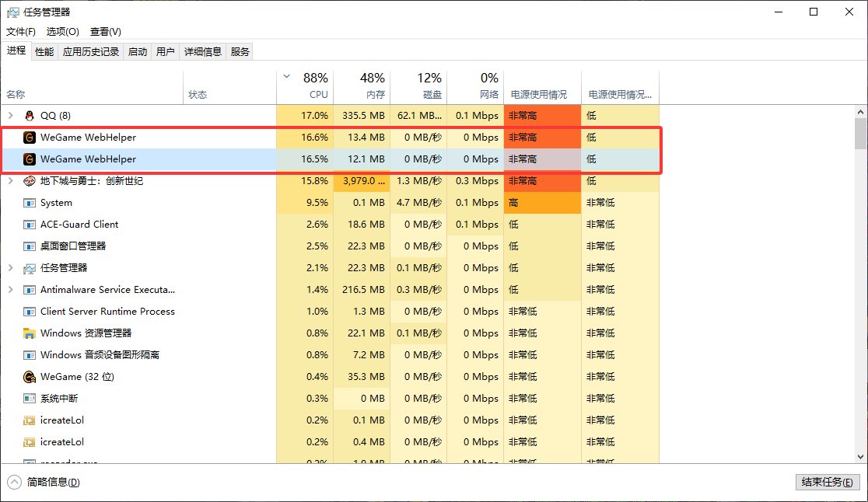Click the scrollbar down arrow
This screenshot has height=502, width=868.
(x=860, y=457)
